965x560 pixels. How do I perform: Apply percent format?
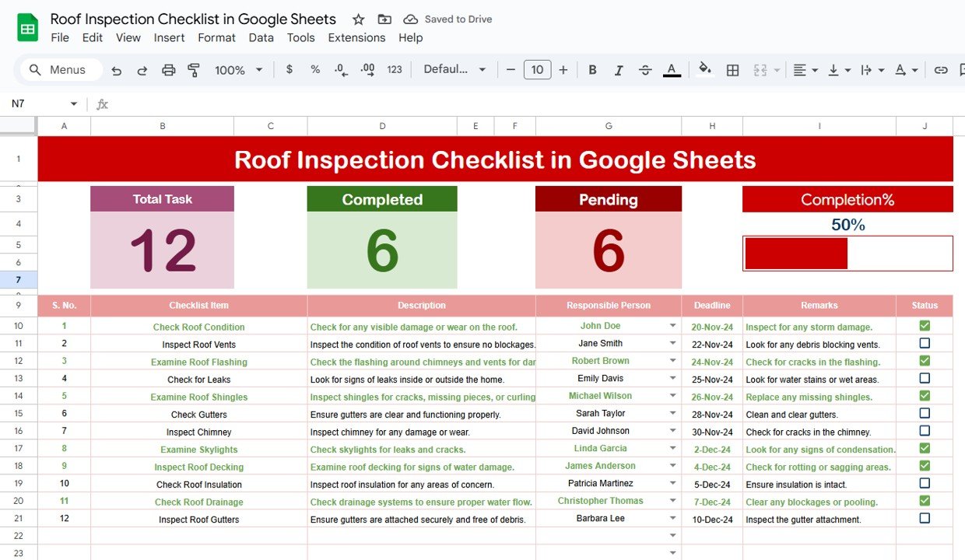click(315, 69)
